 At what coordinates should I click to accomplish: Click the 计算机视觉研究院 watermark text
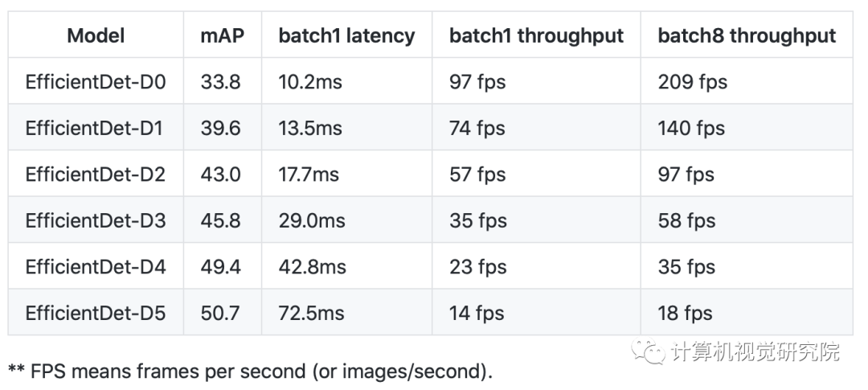click(754, 352)
